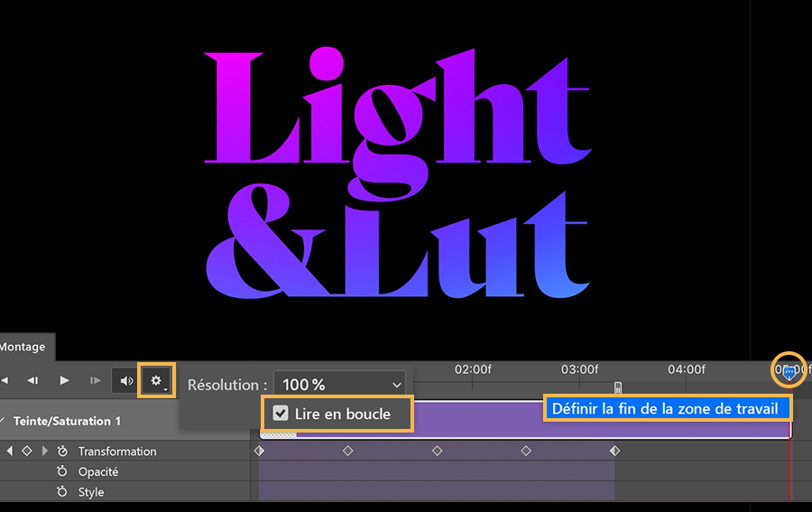Open the Résolution 100 % dropdown
The height and width of the screenshot is (512, 812).
340,385
